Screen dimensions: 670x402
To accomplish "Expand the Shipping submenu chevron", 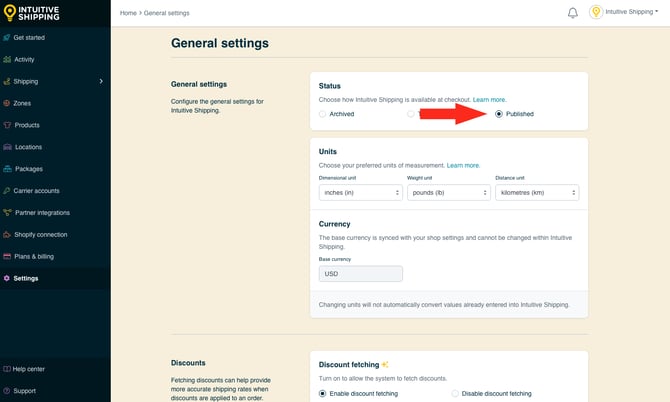I will point(101,81).
